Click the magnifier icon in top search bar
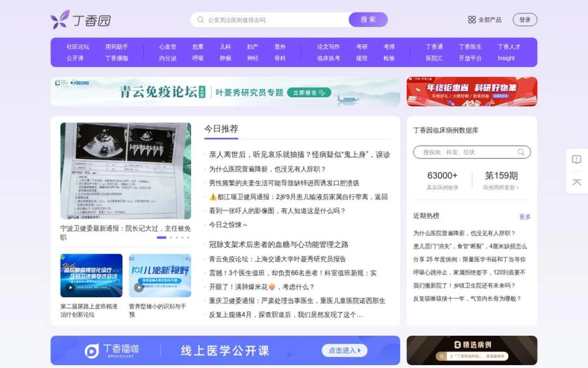Image resolution: width=588 pixels, height=368 pixels. [201, 19]
